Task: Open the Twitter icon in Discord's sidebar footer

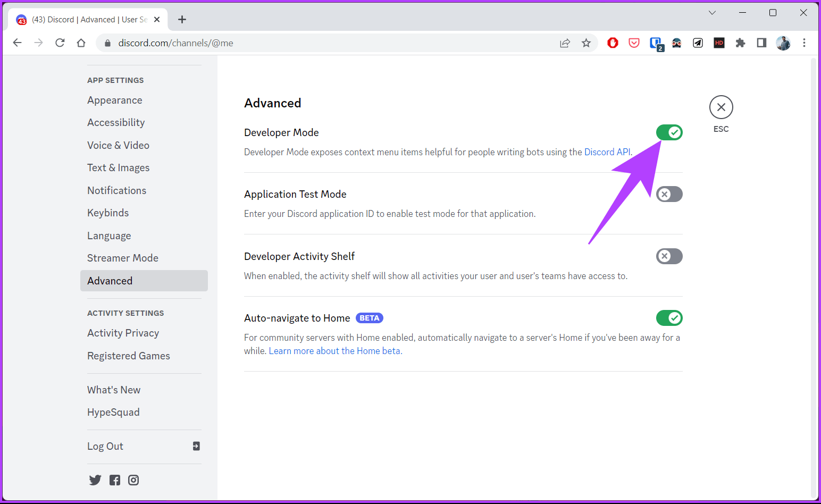Action: pos(95,480)
